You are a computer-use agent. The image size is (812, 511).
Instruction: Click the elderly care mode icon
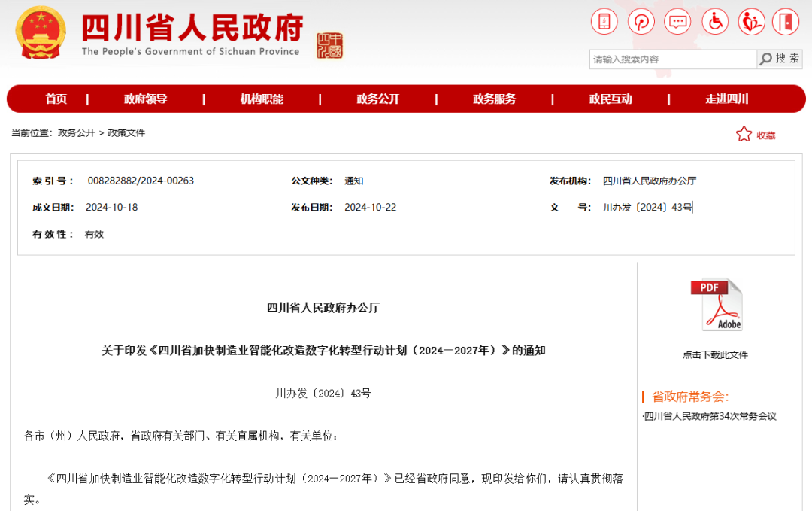[x=750, y=21]
